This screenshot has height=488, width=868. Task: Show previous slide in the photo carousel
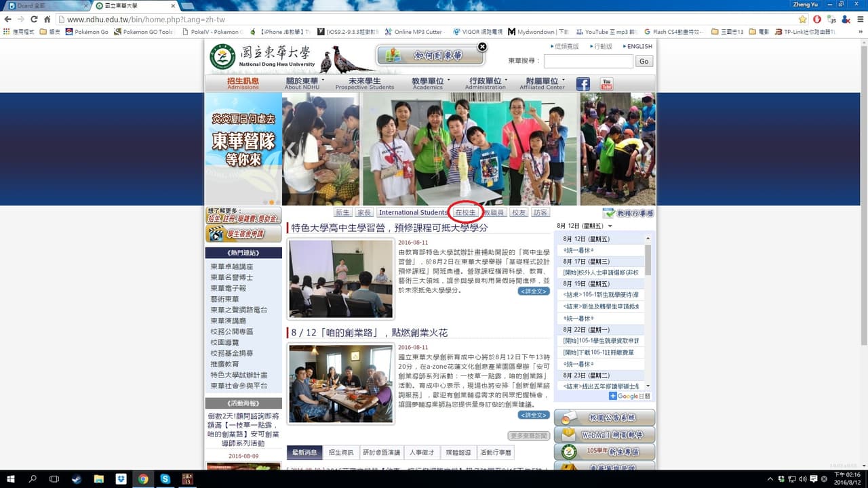290,149
